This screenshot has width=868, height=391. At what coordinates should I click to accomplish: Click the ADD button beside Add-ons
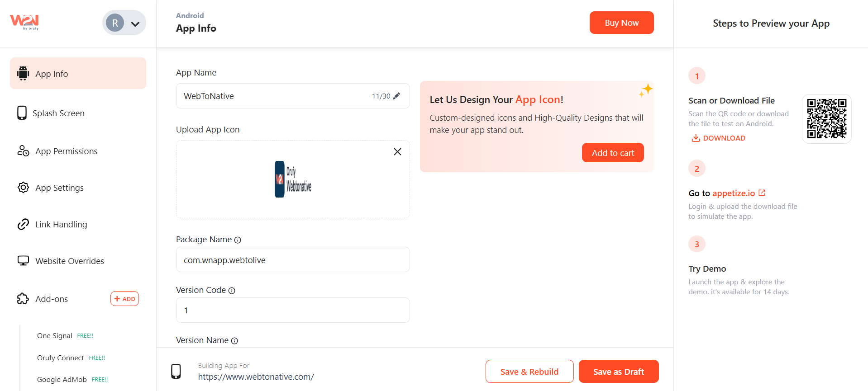(124, 299)
